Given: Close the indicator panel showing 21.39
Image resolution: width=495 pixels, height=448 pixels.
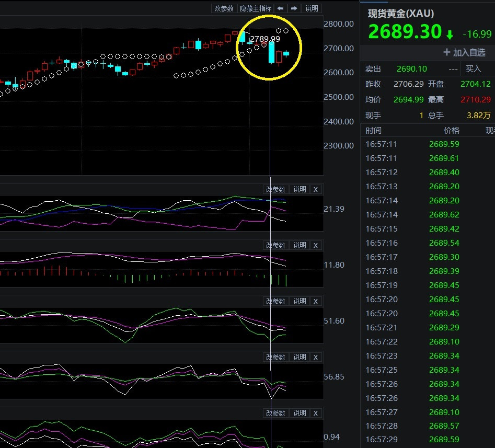Looking at the screenshot, I should coord(315,189).
